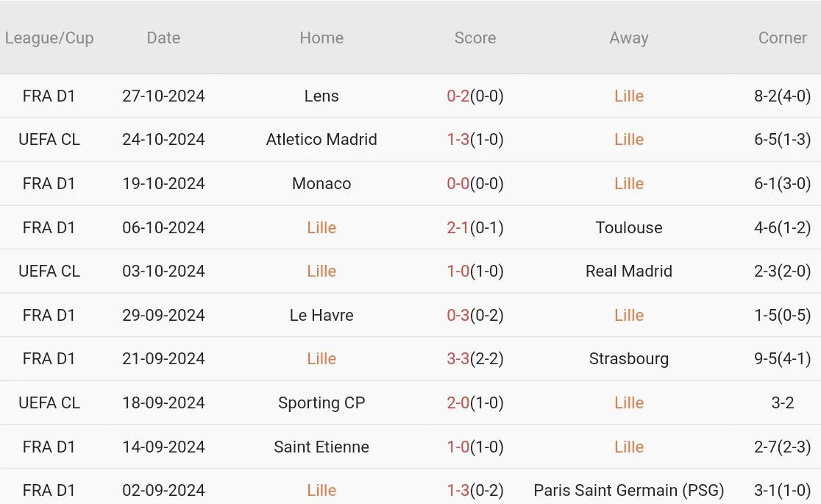The height and width of the screenshot is (504, 821).
Task: Select Strasbourg away team name
Action: tap(628, 358)
